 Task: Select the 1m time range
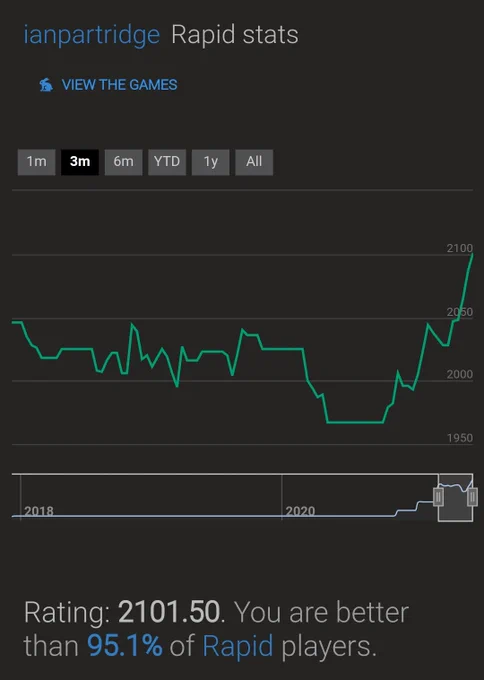36,162
